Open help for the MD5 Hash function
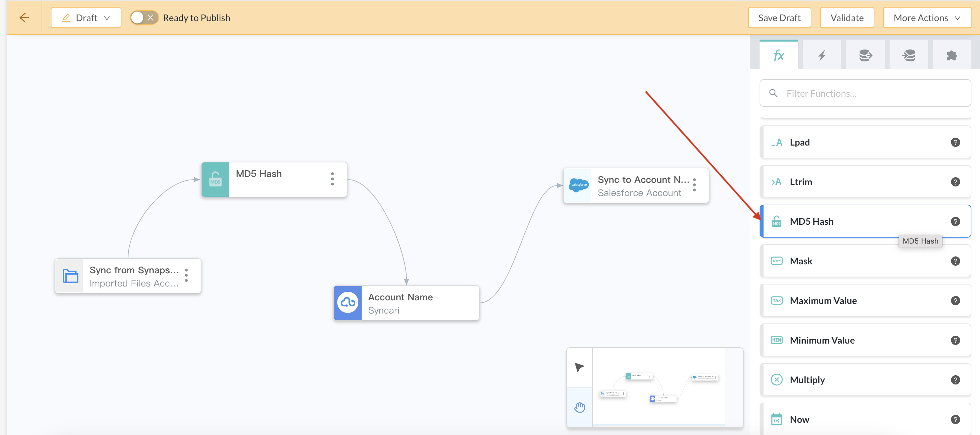Viewport: 980px width, 435px height. point(955,221)
